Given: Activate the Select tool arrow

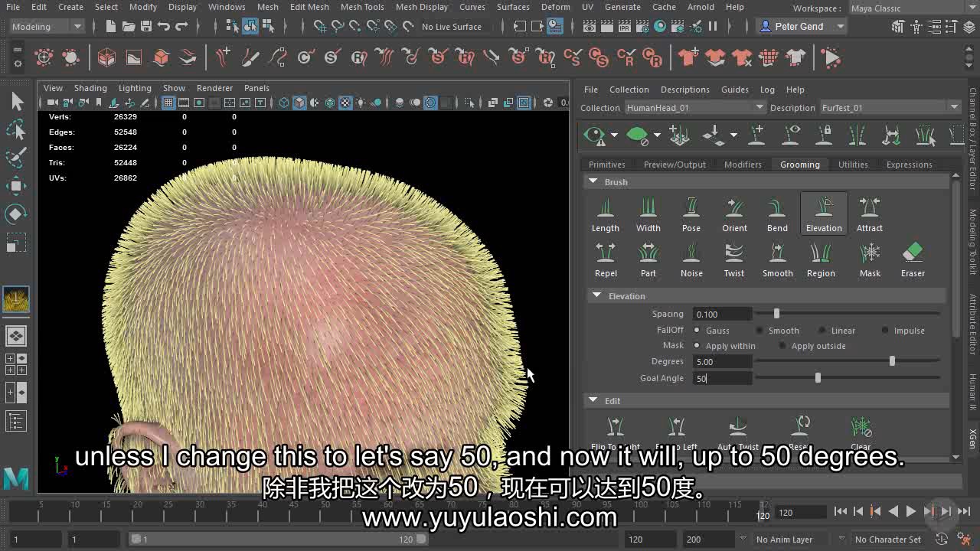Looking at the screenshot, I should pyautogui.click(x=16, y=101).
